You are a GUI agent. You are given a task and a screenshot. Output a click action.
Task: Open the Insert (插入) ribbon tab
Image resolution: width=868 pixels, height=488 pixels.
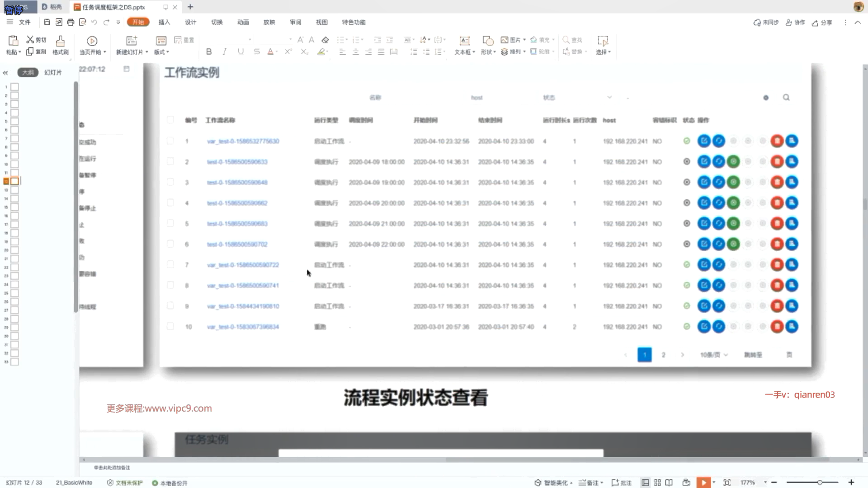[164, 22]
